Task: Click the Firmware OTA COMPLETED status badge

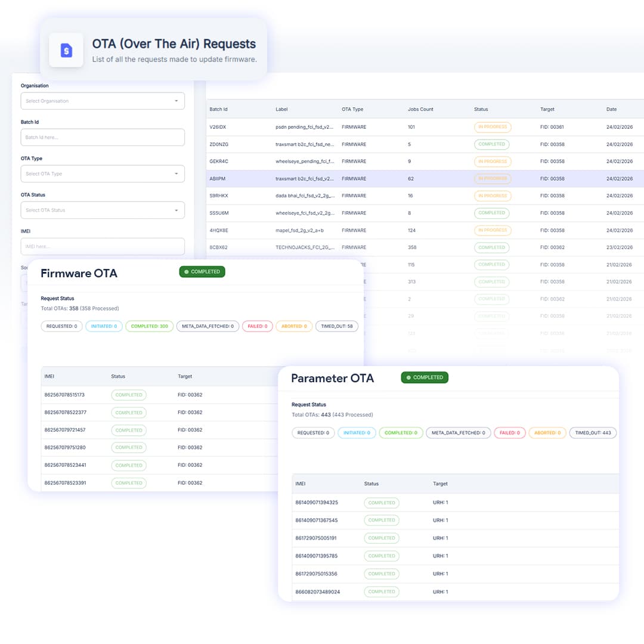Action: coord(202,272)
